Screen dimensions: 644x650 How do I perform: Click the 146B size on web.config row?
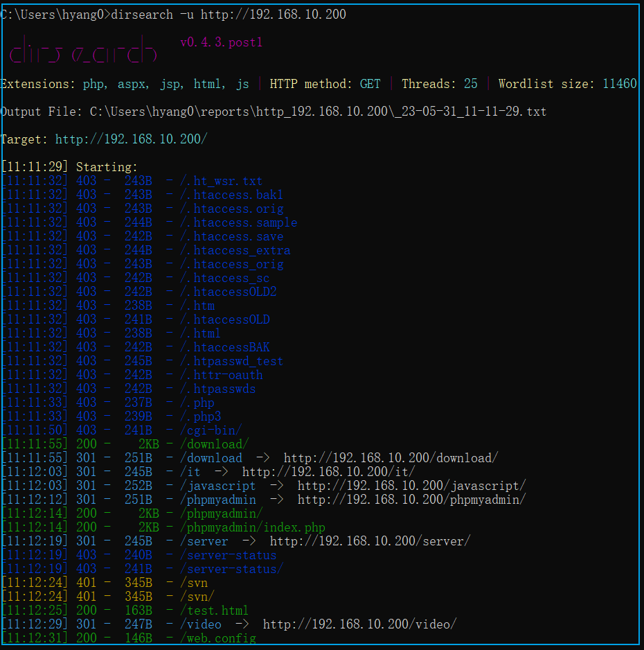coord(138,638)
